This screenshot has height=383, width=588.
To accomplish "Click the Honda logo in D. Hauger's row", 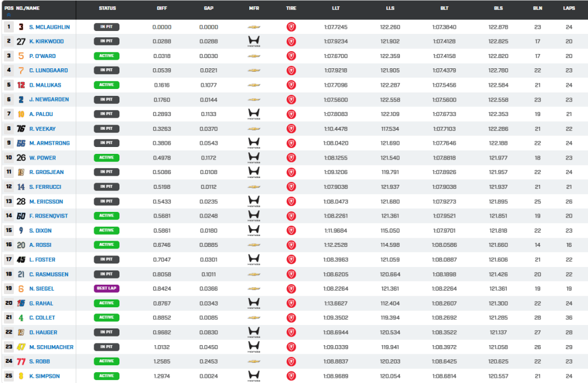I will (x=254, y=332).
